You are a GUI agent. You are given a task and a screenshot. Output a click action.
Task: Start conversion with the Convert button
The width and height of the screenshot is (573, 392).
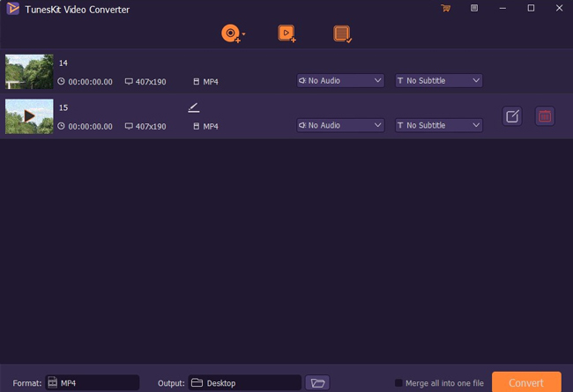coord(526,382)
